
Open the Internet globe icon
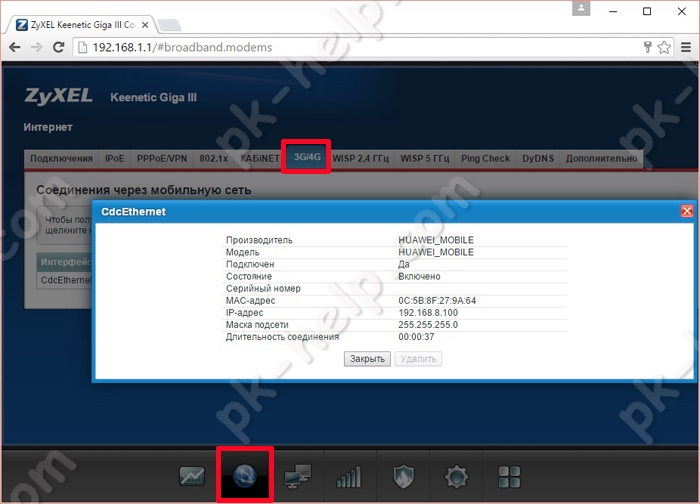pyautogui.click(x=245, y=476)
